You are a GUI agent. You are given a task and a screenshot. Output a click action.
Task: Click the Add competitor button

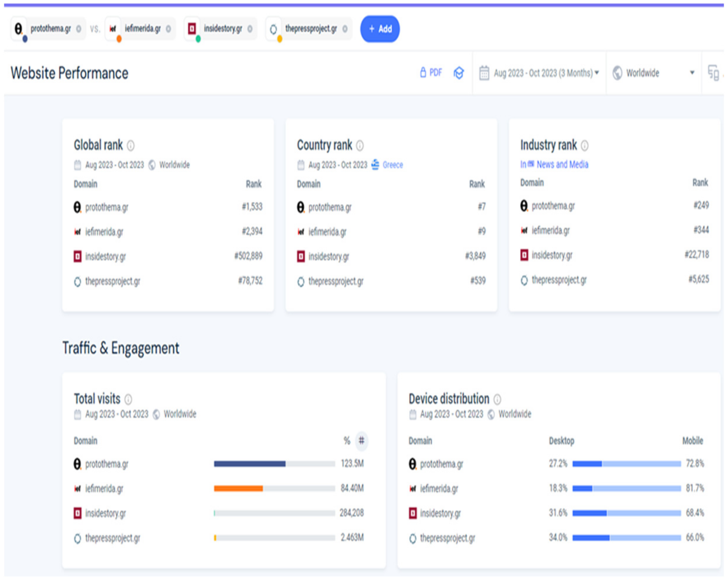[x=380, y=29]
